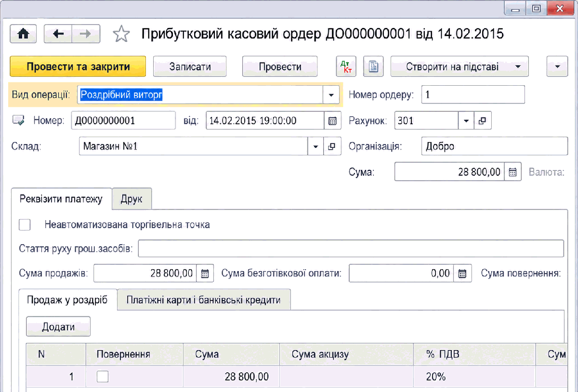The width and height of the screenshot is (578, 392).
Task: Open calculator for Сума field
Action: pyautogui.click(x=513, y=172)
